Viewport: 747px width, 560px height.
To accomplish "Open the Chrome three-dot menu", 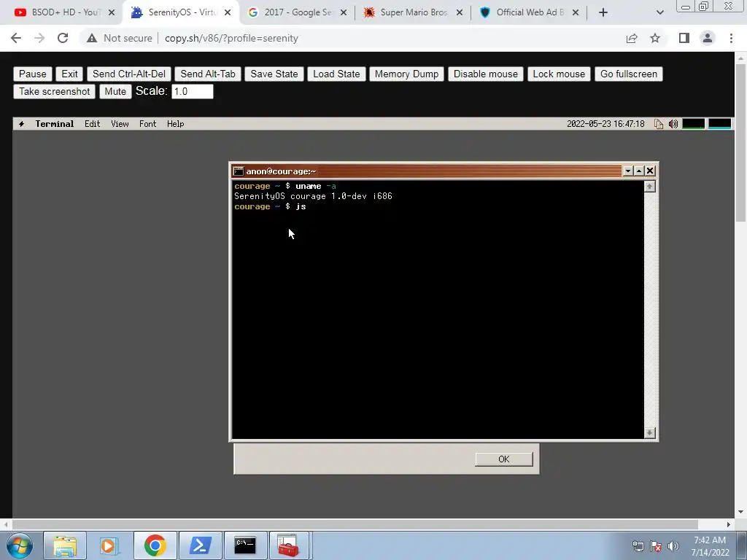I will tap(731, 38).
